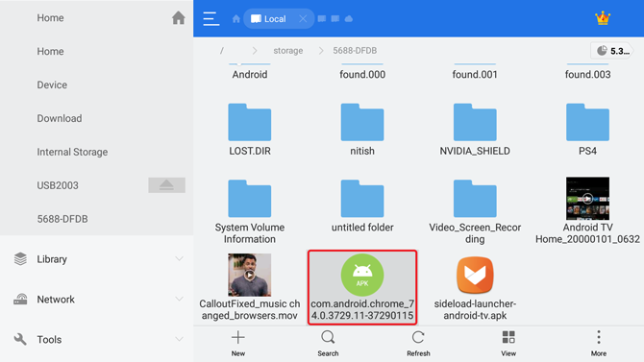Select sideload-launcher-android-tv.apk file
The width and height of the screenshot is (644, 362).
(475, 287)
